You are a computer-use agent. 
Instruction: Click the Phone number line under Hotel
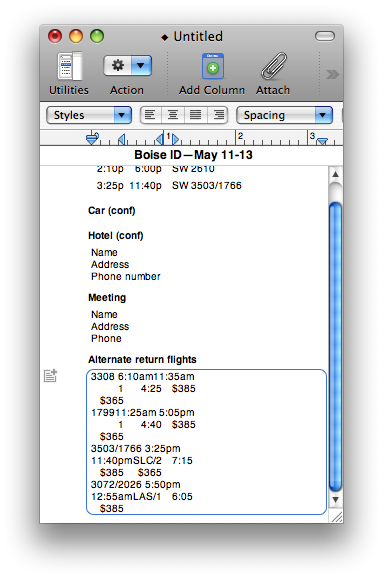point(126,276)
